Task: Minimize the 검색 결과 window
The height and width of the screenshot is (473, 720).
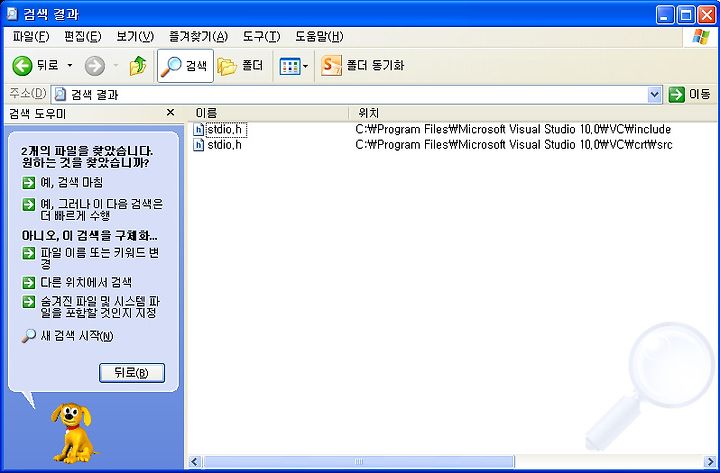Action: click(x=665, y=15)
